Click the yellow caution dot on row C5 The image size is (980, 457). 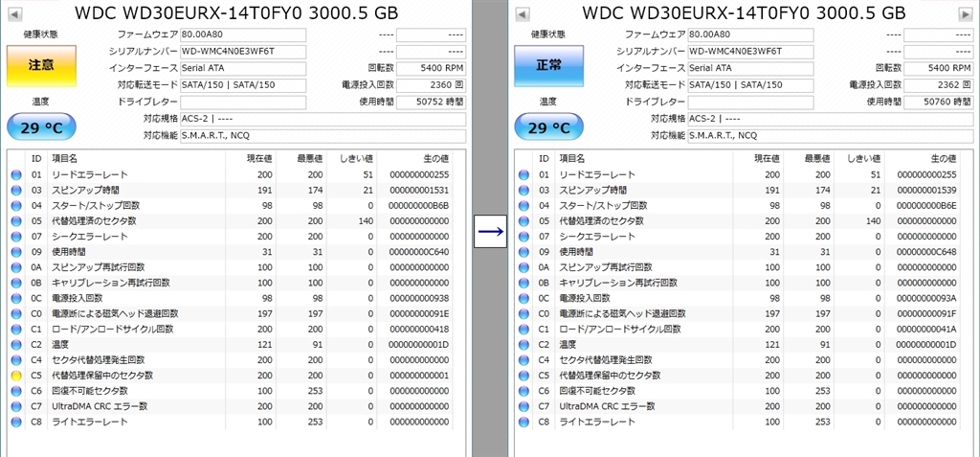pyautogui.click(x=16, y=376)
